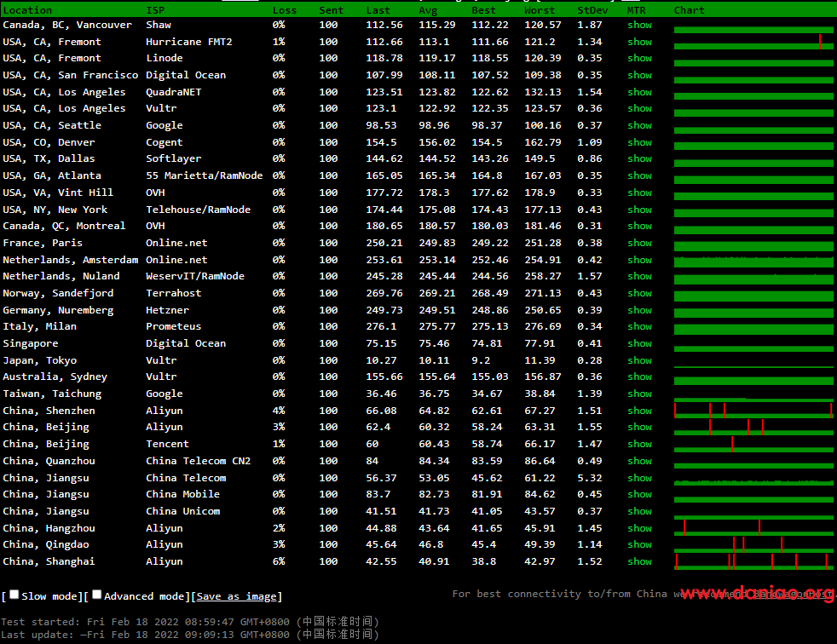
Task: Click the Shenzhen Aliyun latency chart
Action: tap(753, 411)
